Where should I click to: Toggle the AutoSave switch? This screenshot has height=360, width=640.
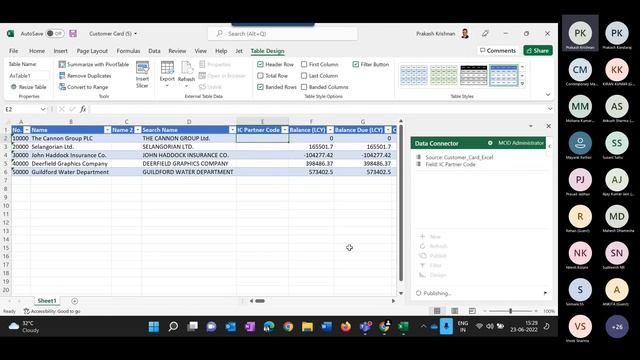(55, 33)
